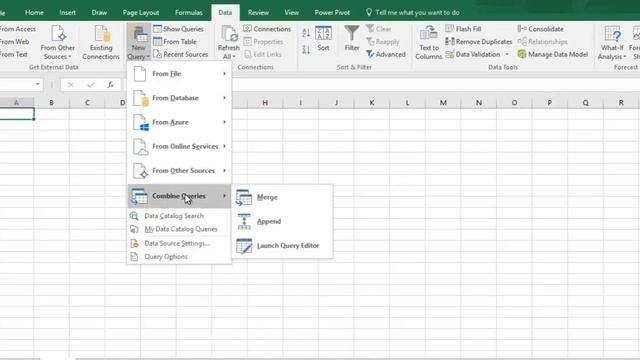Select From Table in ribbon

pyautogui.click(x=175, y=42)
